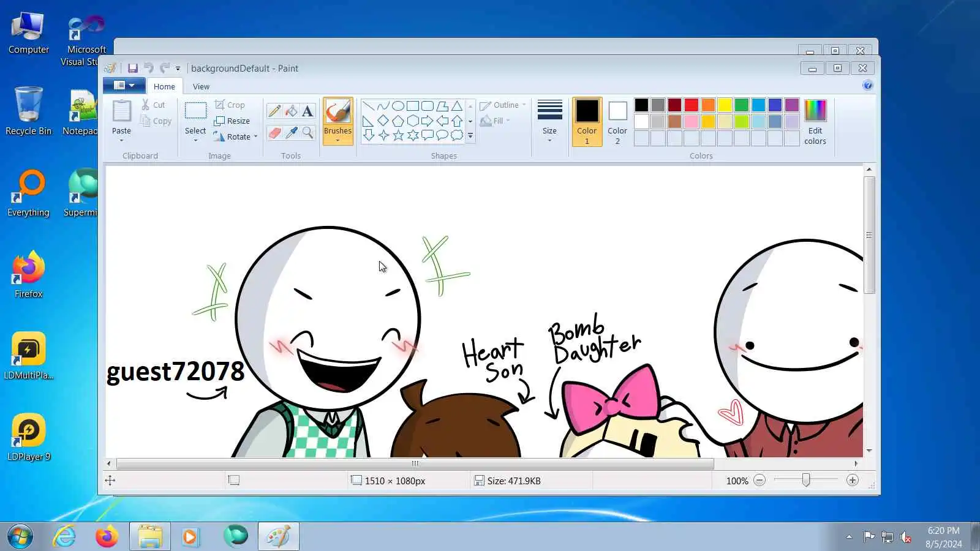Open the Windows Start menu orb
Screen dimensions: 980x551
(20, 537)
